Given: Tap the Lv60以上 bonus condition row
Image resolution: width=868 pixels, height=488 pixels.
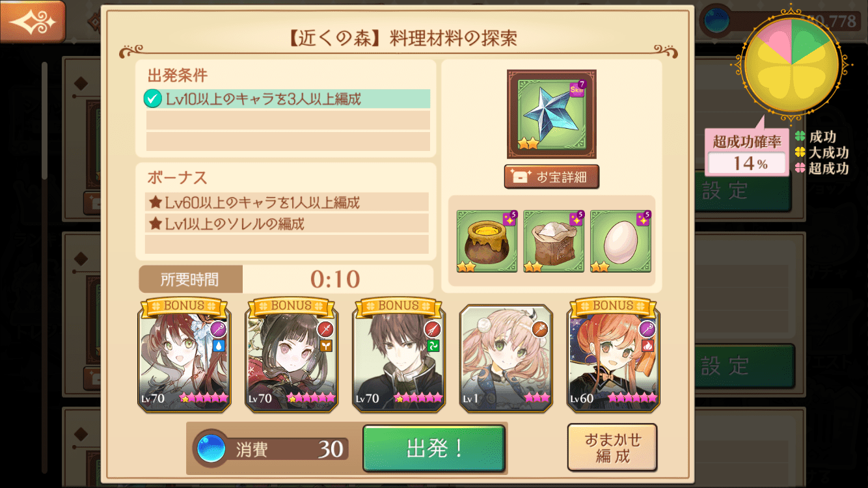Looking at the screenshot, I should point(287,202).
